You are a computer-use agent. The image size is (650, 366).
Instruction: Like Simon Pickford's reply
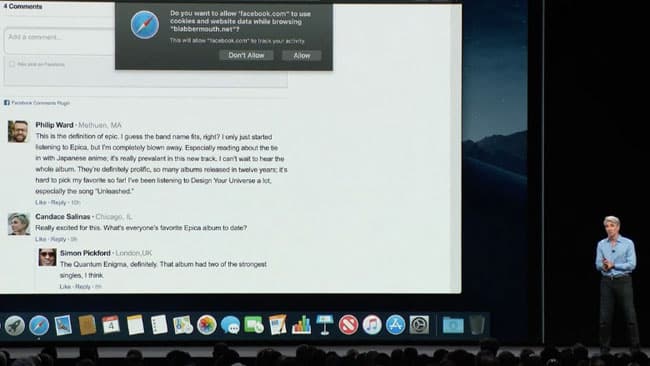65,286
